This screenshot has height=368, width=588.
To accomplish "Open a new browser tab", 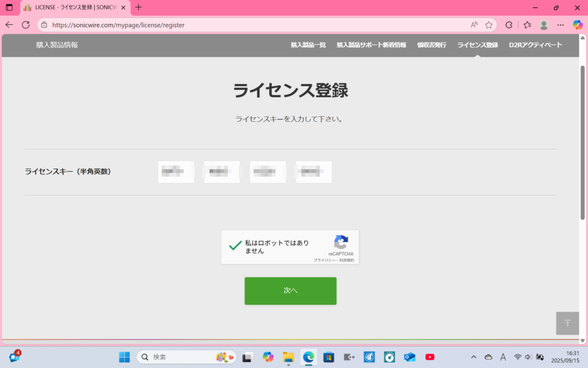I will pyautogui.click(x=138, y=7).
